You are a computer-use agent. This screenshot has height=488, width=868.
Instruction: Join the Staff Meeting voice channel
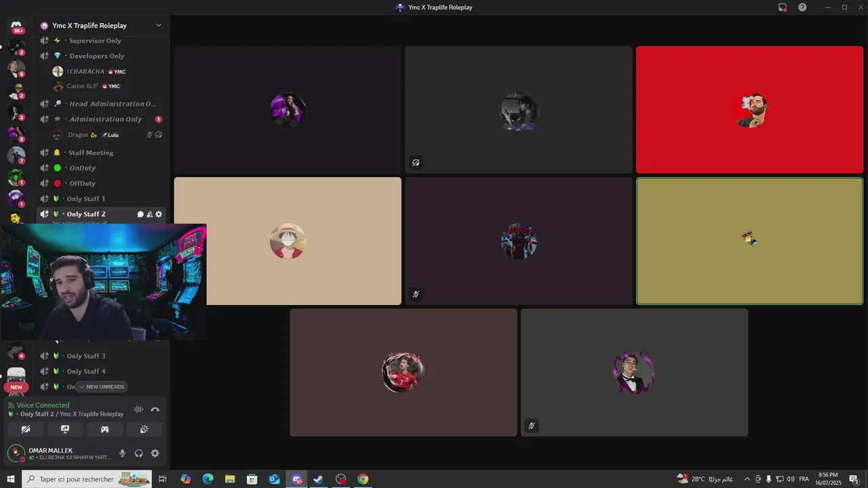[102, 152]
